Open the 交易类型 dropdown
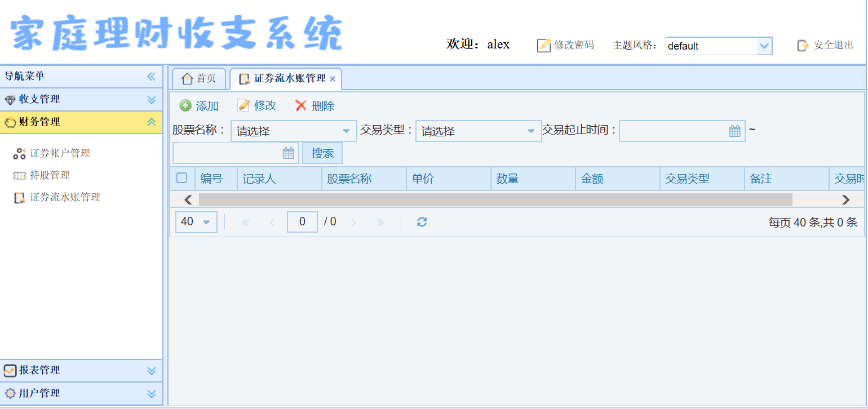Image resolution: width=868 pixels, height=409 pixels. [531, 131]
